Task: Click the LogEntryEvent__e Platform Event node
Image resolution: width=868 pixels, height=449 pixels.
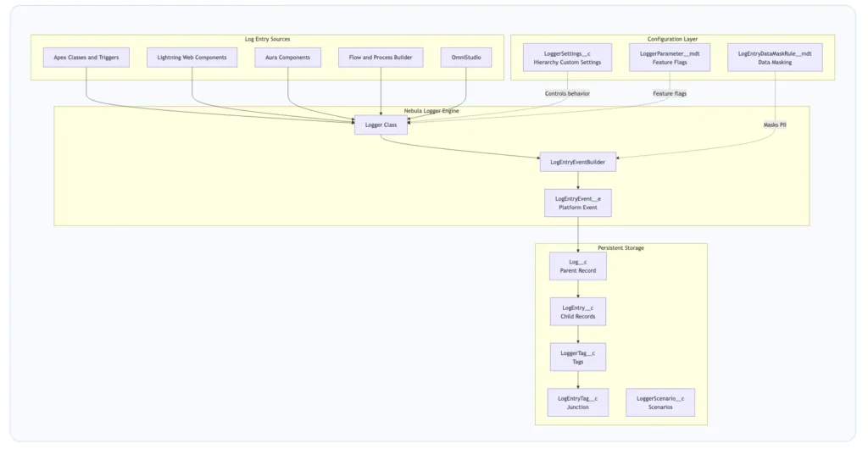Action: coord(578,202)
